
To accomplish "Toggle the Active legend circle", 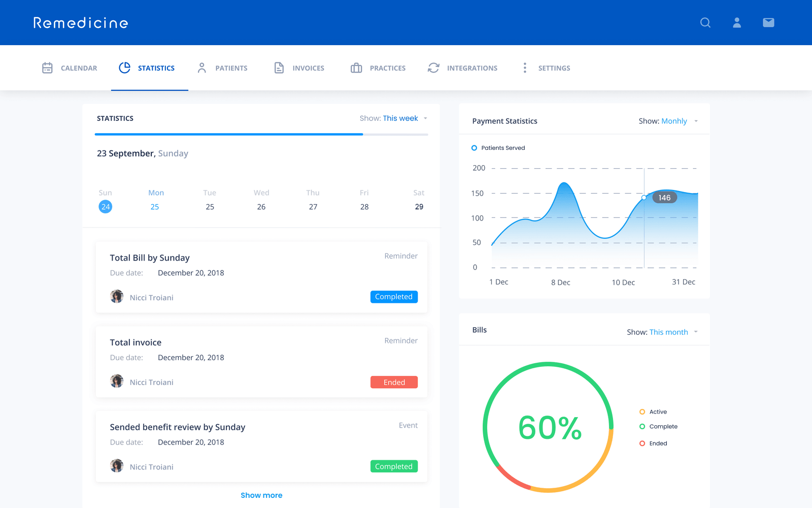I will pos(642,412).
